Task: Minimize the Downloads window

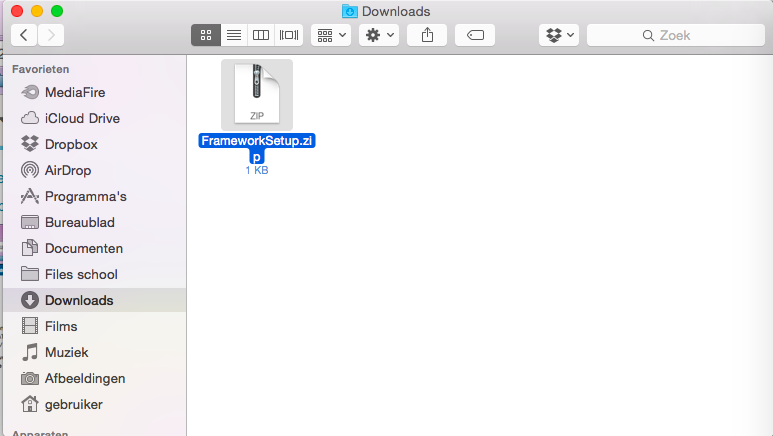Action: click(x=37, y=11)
